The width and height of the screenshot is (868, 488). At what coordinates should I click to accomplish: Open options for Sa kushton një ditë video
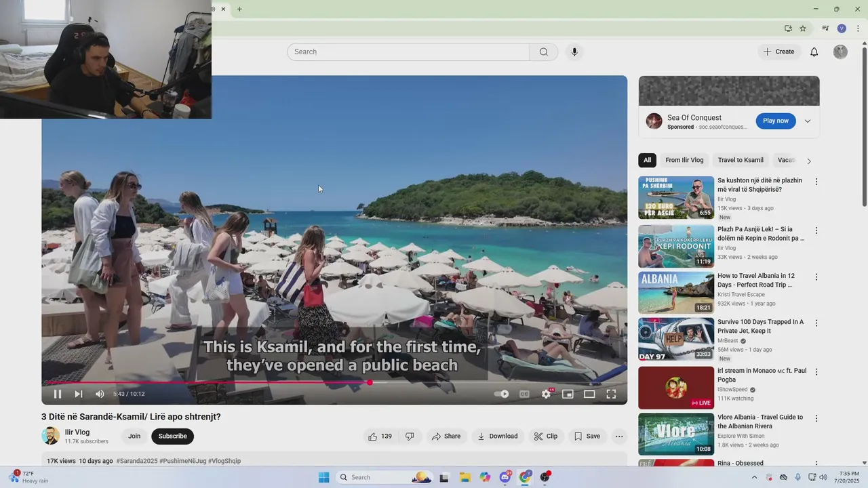coord(816,182)
